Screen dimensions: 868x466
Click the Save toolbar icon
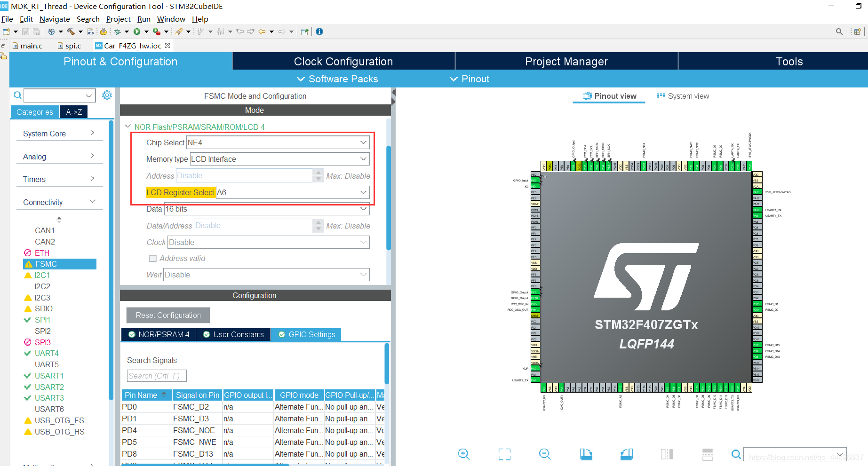pos(26,32)
